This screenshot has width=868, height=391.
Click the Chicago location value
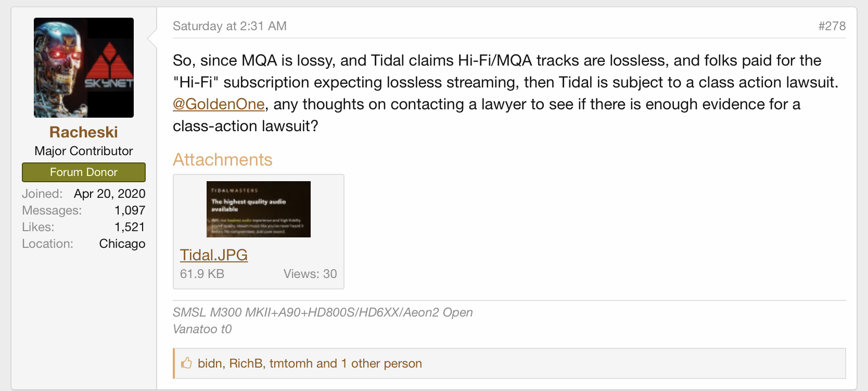click(x=122, y=244)
